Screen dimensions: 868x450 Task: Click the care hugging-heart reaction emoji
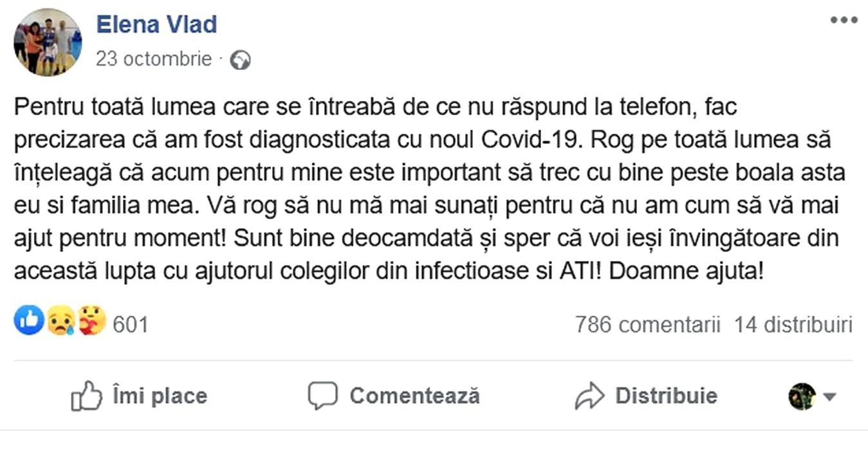click(x=92, y=320)
